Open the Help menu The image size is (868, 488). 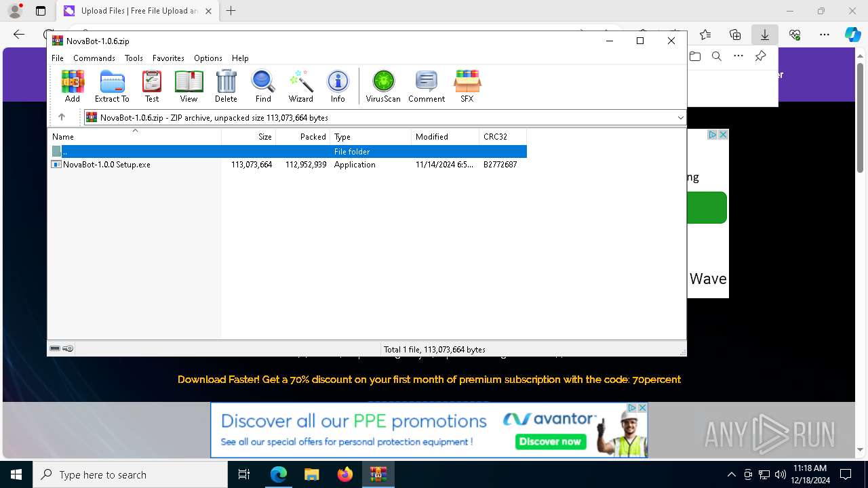[x=240, y=58]
